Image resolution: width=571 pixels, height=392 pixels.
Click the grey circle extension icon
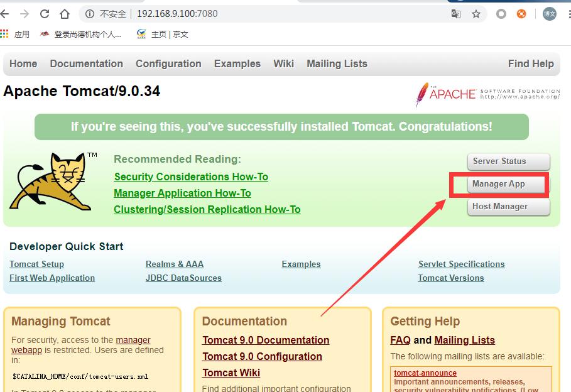[x=501, y=14]
